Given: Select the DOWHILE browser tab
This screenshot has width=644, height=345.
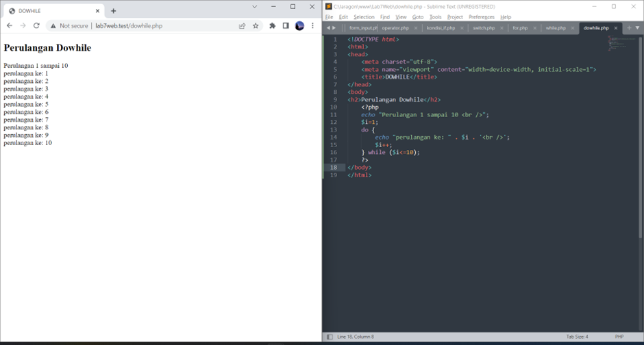Looking at the screenshot, I should [53, 11].
